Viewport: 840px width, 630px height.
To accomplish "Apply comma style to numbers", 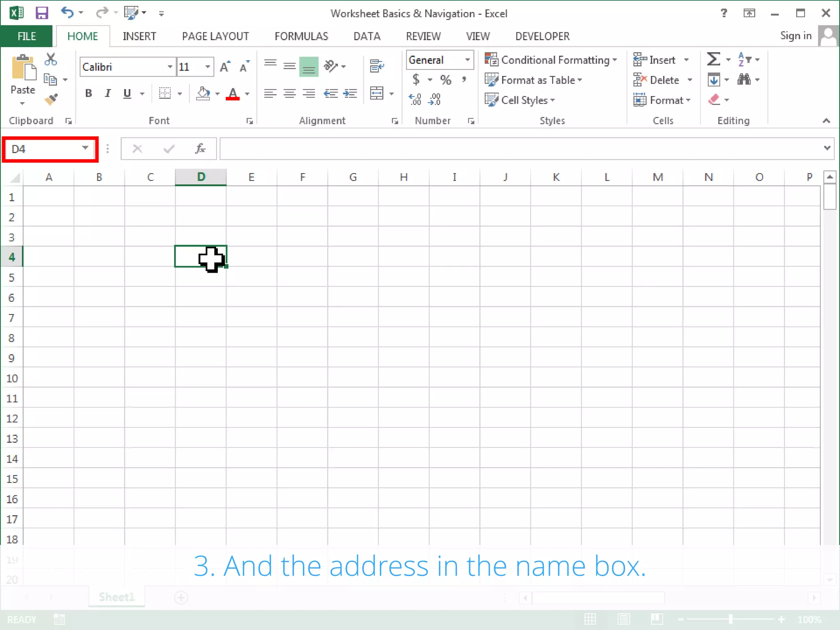I will 464,79.
